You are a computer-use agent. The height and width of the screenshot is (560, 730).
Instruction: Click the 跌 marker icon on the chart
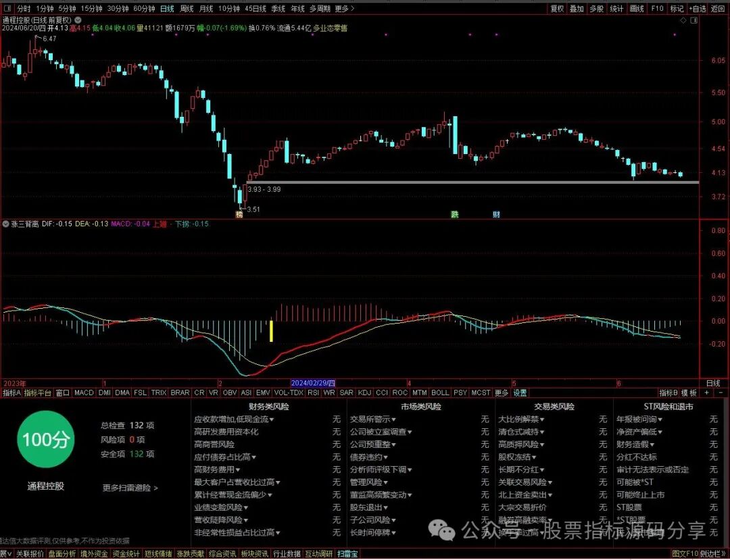click(454, 214)
